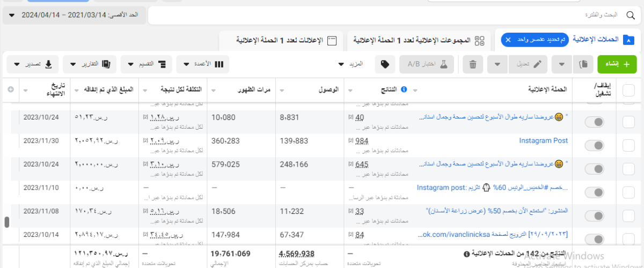Remove the 'تم تحديد عنصر واحد' filter chip
Image resolution: width=644 pixels, height=268 pixels.
pos(508,40)
